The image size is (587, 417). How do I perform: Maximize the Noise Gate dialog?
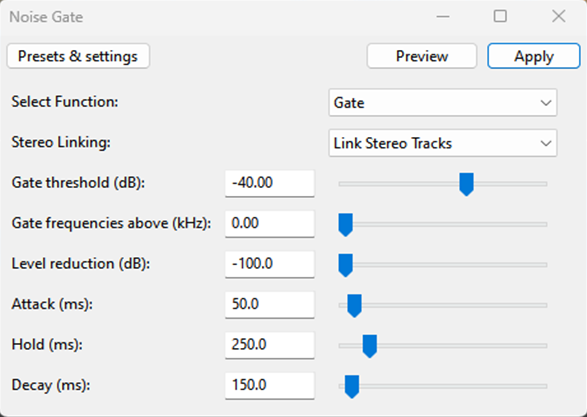pos(500,16)
